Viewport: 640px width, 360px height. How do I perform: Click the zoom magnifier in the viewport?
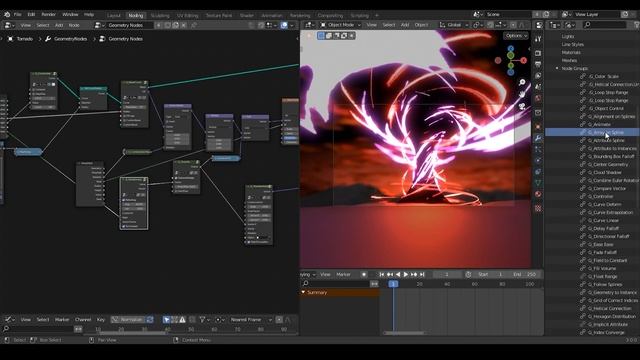point(522,82)
